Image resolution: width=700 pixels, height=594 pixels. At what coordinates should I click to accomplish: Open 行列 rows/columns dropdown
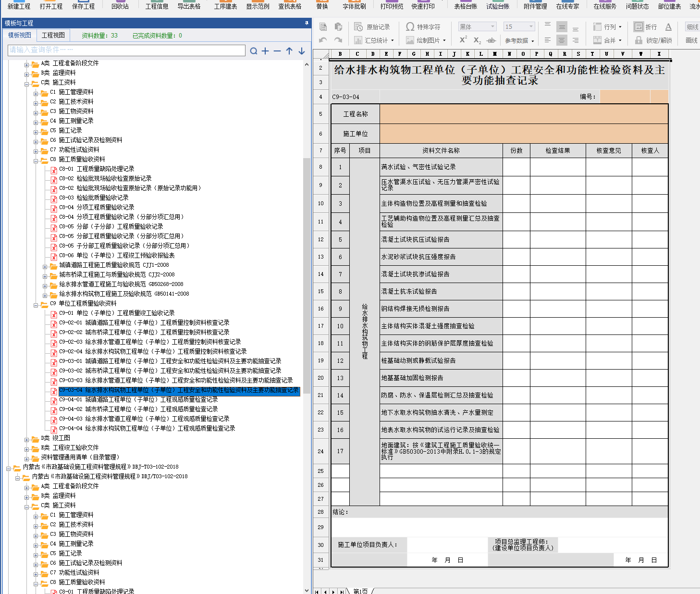pos(607,27)
